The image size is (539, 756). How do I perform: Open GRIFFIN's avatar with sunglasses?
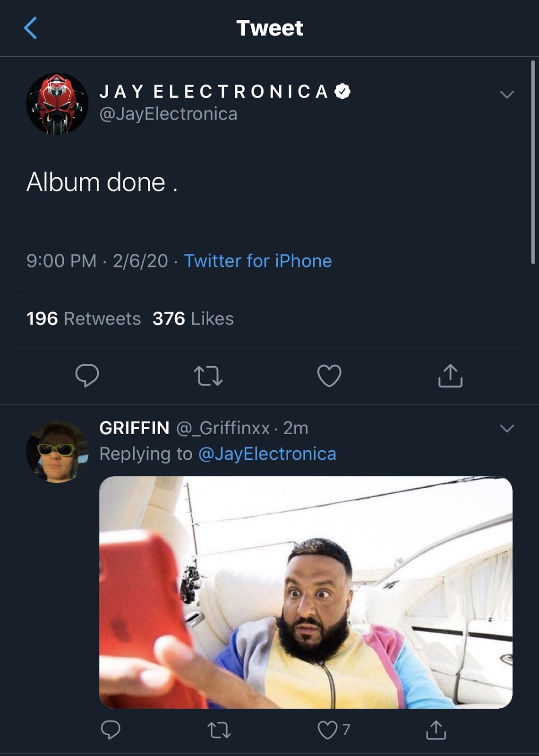pos(57,451)
